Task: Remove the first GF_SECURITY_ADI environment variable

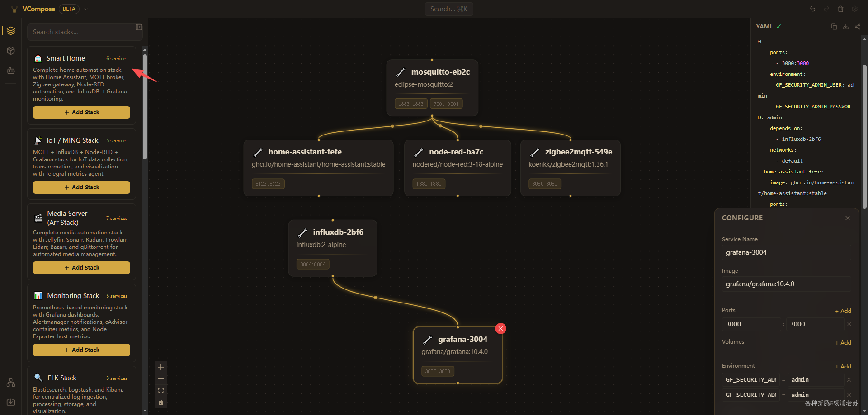Action: click(x=849, y=380)
